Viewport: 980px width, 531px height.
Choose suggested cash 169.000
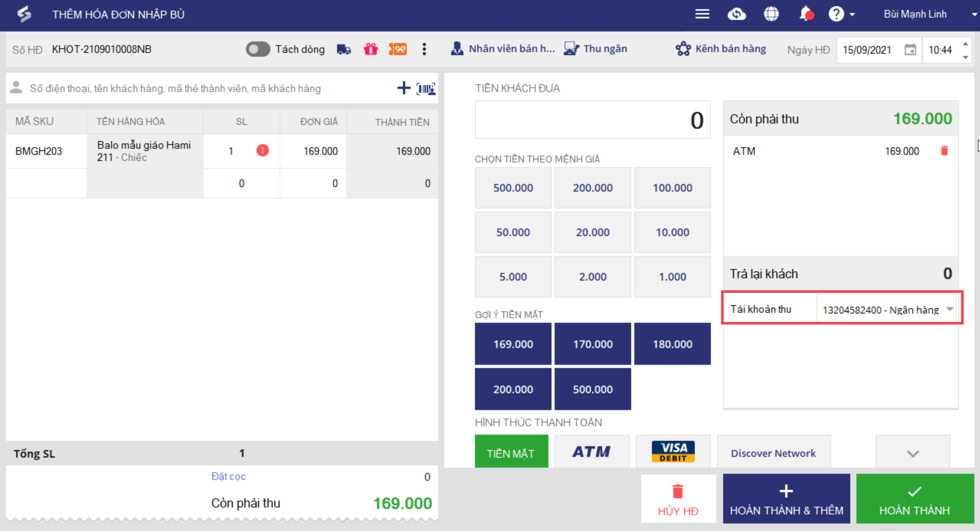tap(513, 344)
